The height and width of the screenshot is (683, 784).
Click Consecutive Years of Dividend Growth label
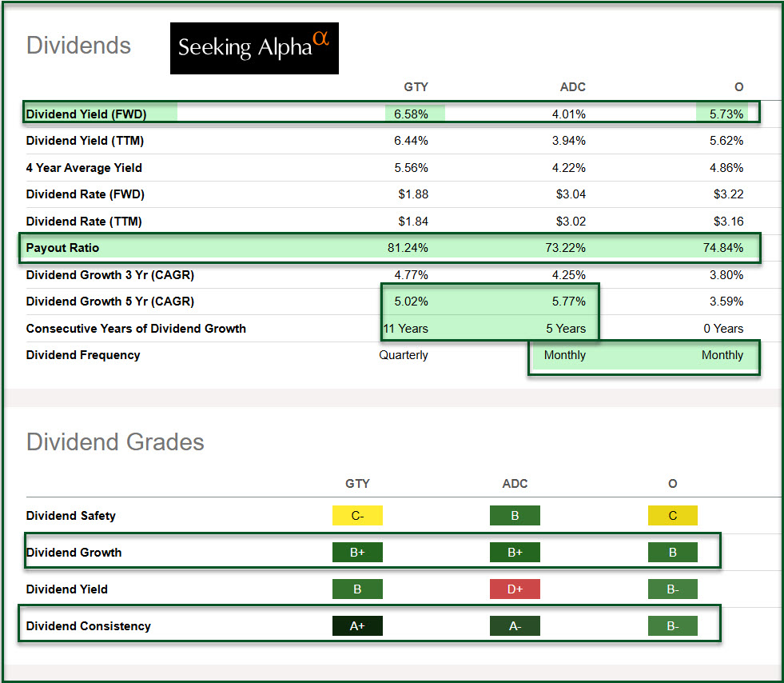(x=136, y=329)
